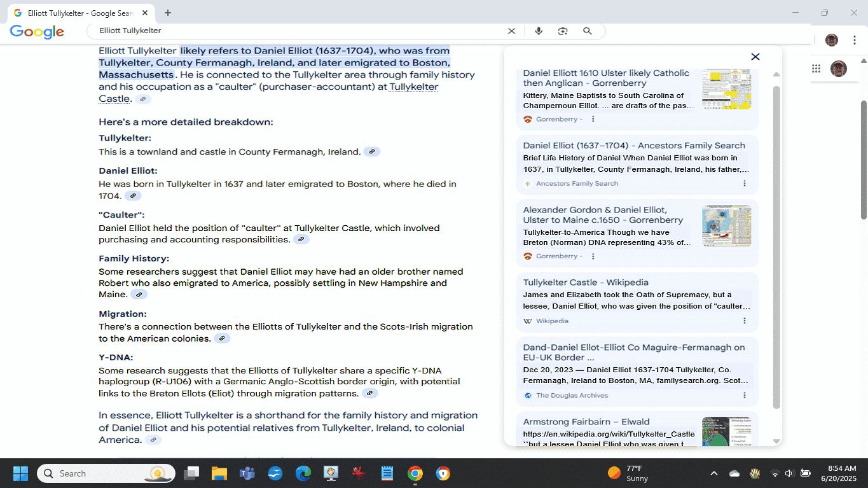
Task: Click thumbnail of Armstrong Fairbairn – Elwald result
Action: click(x=727, y=431)
